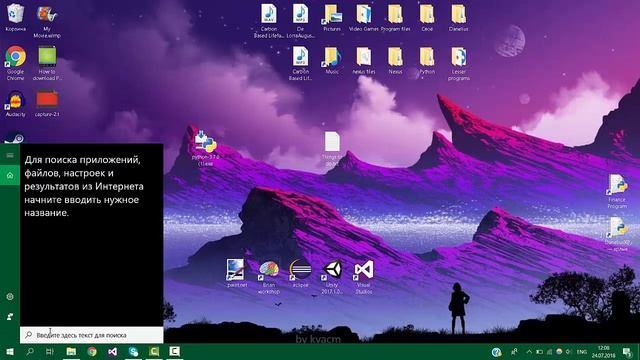The width and height of the screenshot is (640, 360).
Task: Click the help question-mark tray icon
Action: [496, 352]
